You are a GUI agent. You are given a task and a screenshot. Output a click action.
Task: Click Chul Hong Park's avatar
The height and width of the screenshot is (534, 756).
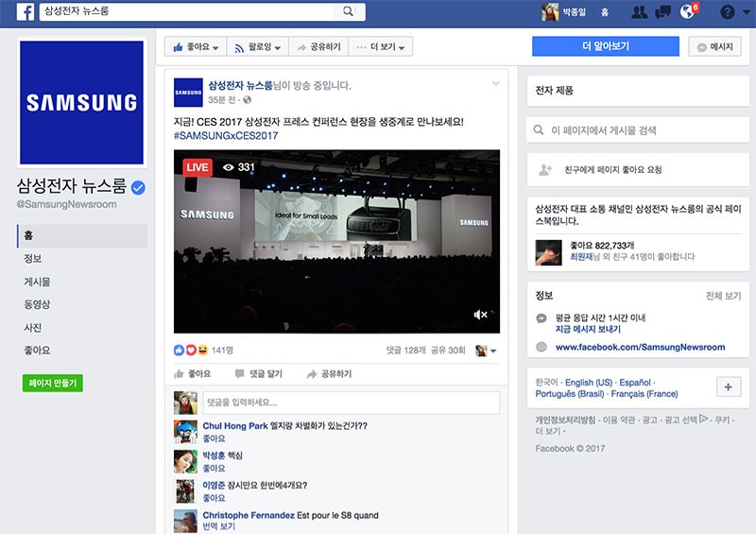[185, 432]
